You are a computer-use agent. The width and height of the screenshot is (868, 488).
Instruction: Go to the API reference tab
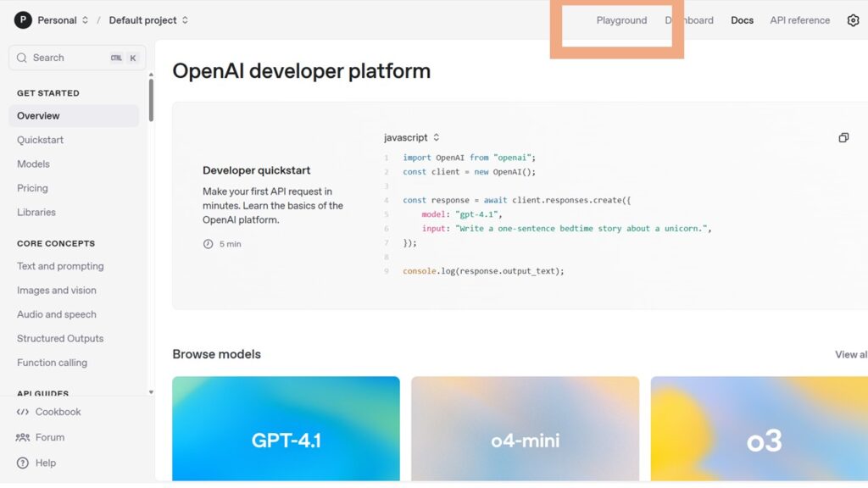[799, 20]
